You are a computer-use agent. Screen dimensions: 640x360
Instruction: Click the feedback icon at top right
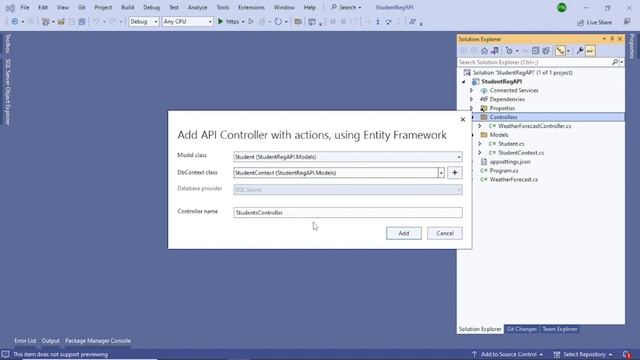coord(627,22)
